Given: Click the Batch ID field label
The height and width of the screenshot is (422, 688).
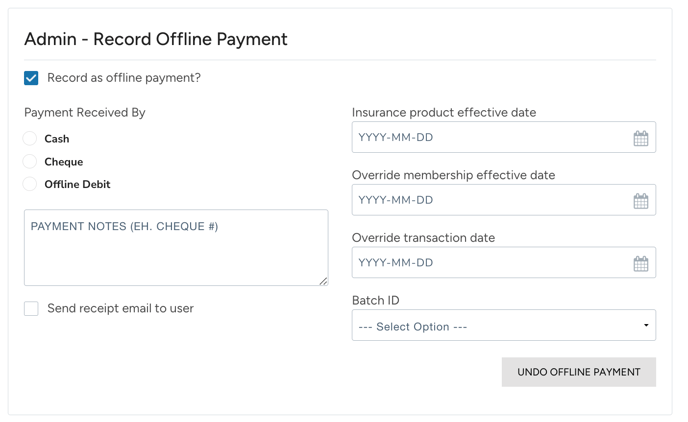Looking at the screenshot, I should coord(375,300).
